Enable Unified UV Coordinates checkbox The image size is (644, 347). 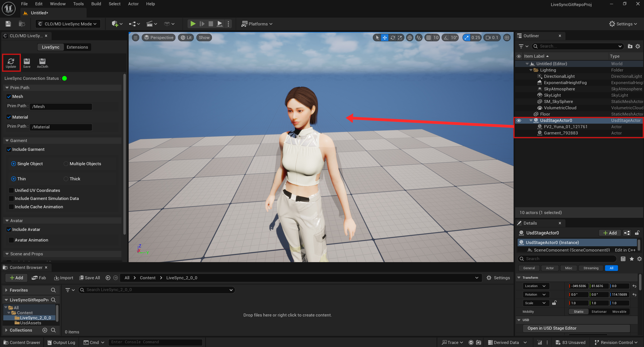point(11,190)
